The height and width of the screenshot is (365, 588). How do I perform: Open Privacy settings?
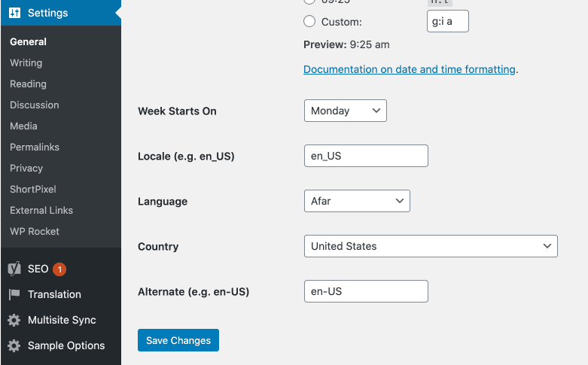[x=26, y=169]
